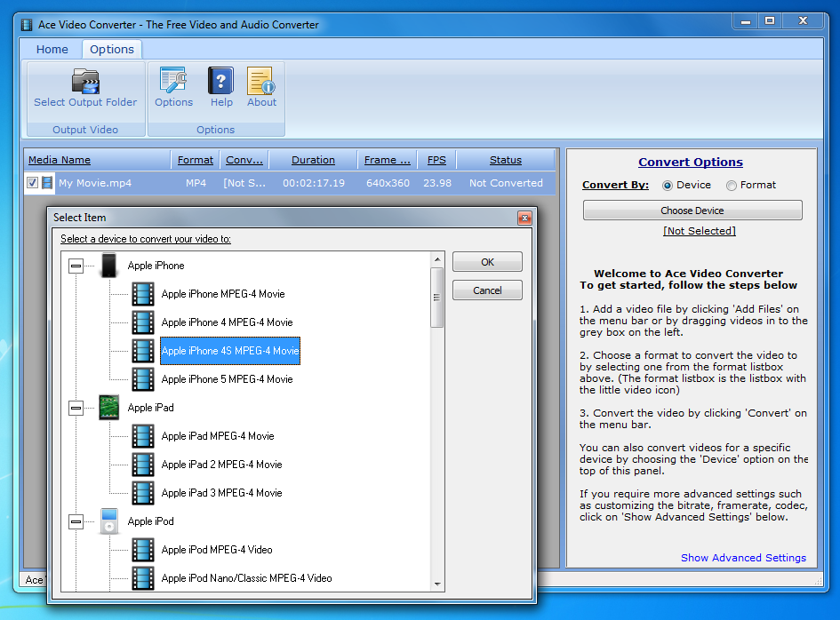Viewport: 840px width, 620px height.
Task: Select Apple iPod Nano/Classic MPEG-4 Video entry
Action: point(246,578)
